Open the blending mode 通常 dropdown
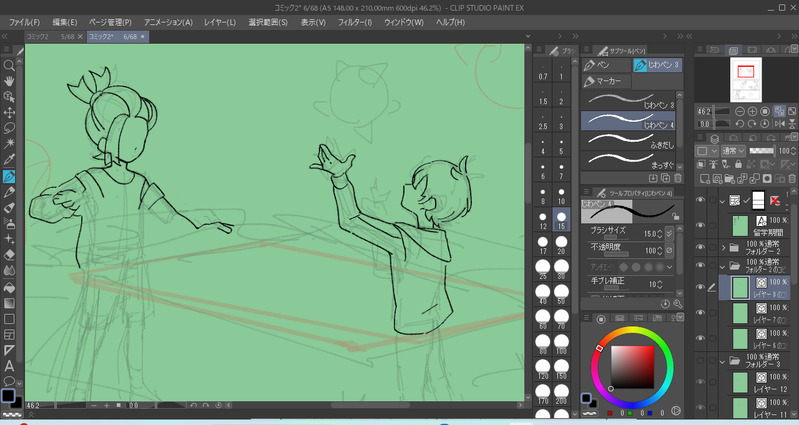The height and width of the screenshot is (425, 799). pyautogui.click(x=733, y=151)
